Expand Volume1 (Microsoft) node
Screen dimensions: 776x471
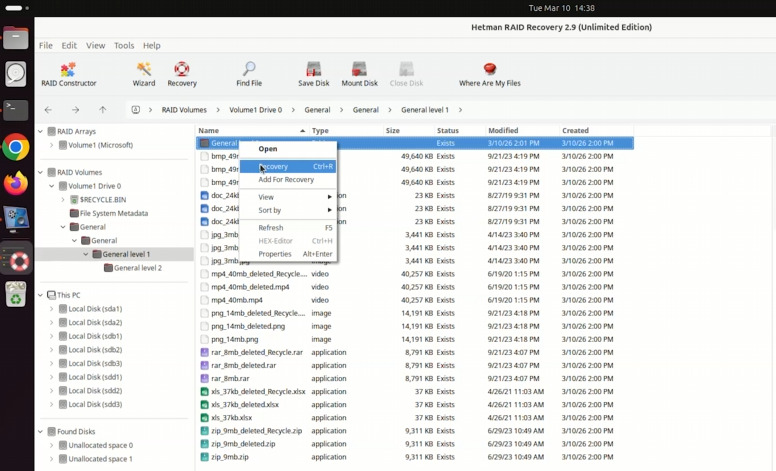pyautogui.click(x=51, y=145)
